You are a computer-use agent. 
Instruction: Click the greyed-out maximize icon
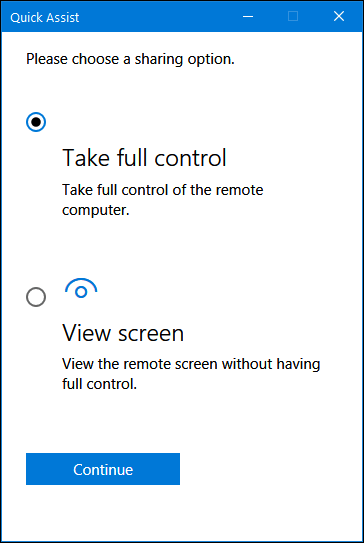pyautogui.click(x=293, y=16)
